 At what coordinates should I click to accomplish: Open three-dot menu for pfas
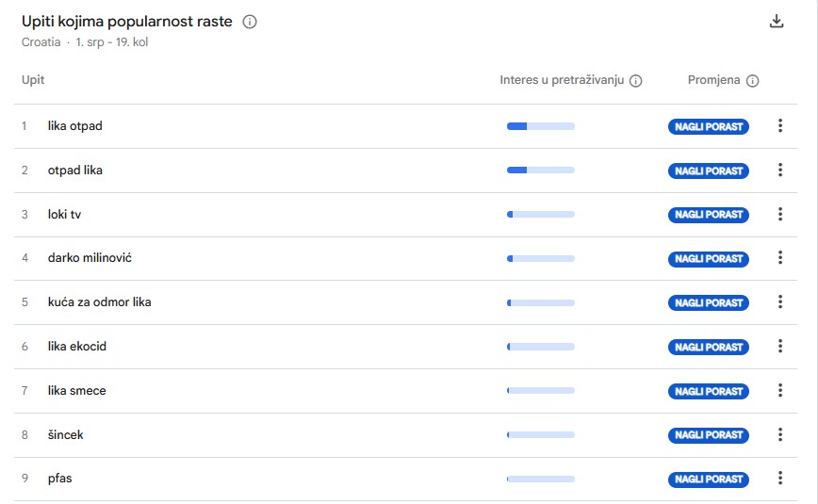(780, 479)
